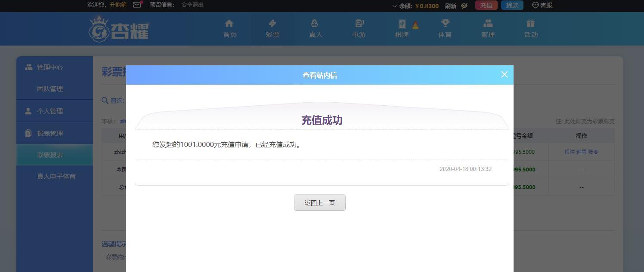Click the blue 提款 withdraw button

point(512,5)
